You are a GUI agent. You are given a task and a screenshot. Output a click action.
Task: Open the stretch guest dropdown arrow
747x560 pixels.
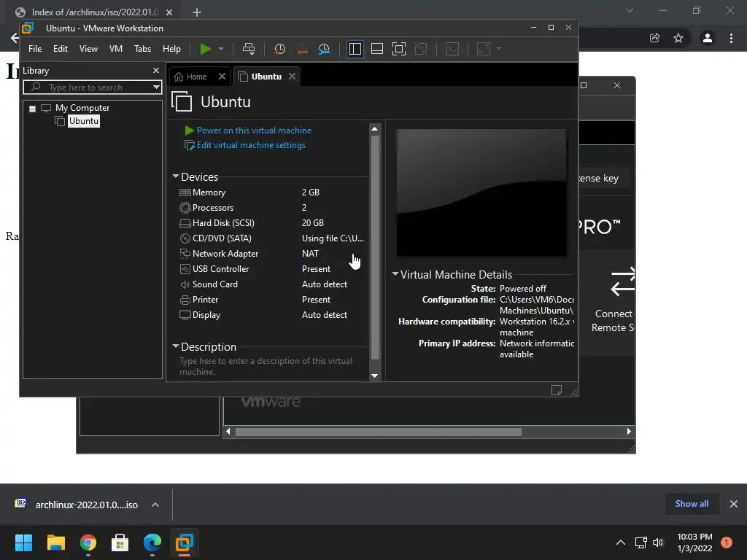point(499,49)
